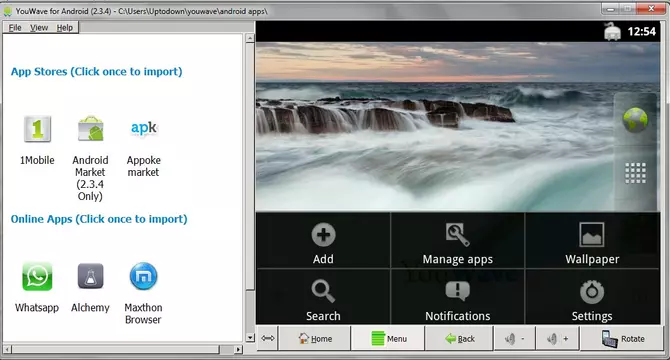This screenshot has height=360, width=670.
Task: Open Android Settings option
Action: pyautogui.click(x=592, y=297)
